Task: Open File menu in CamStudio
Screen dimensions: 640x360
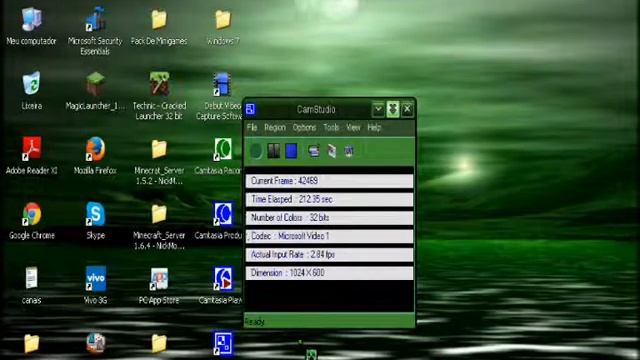Action: (x=252, y=127)
